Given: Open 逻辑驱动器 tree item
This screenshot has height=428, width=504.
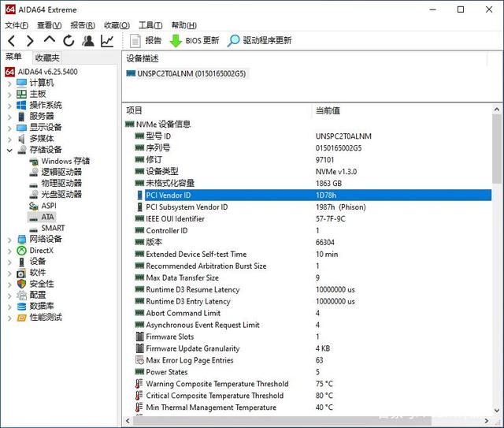Looking at the screenshot, I should [61, 172].
